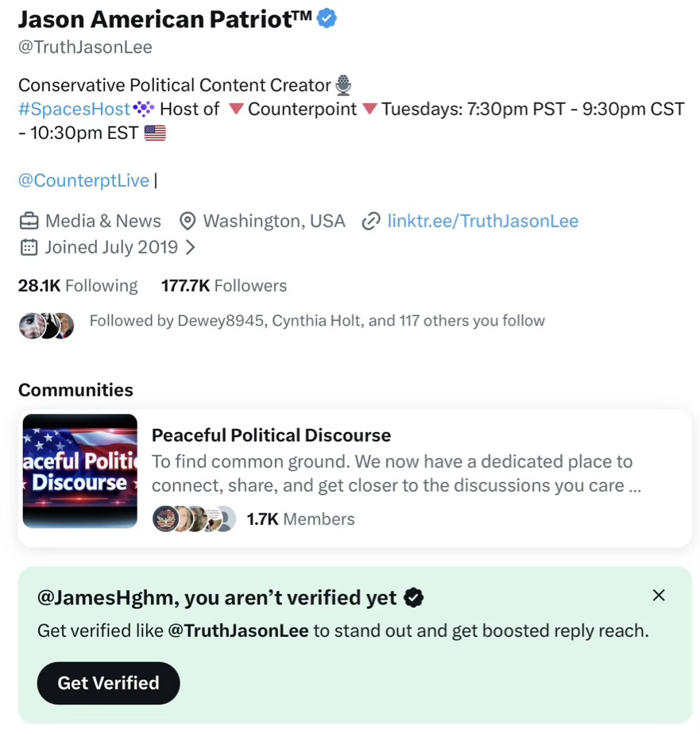Click the community member avatars row
This screenshot has width=700, height=734.
pyautogui.click(x=194, y=519)
